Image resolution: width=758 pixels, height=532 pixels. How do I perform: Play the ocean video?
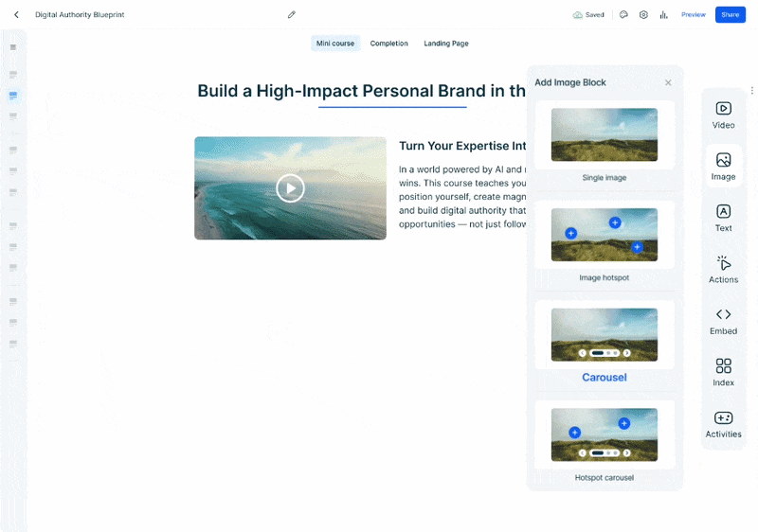pyautogui.click(x=290, y=188)
